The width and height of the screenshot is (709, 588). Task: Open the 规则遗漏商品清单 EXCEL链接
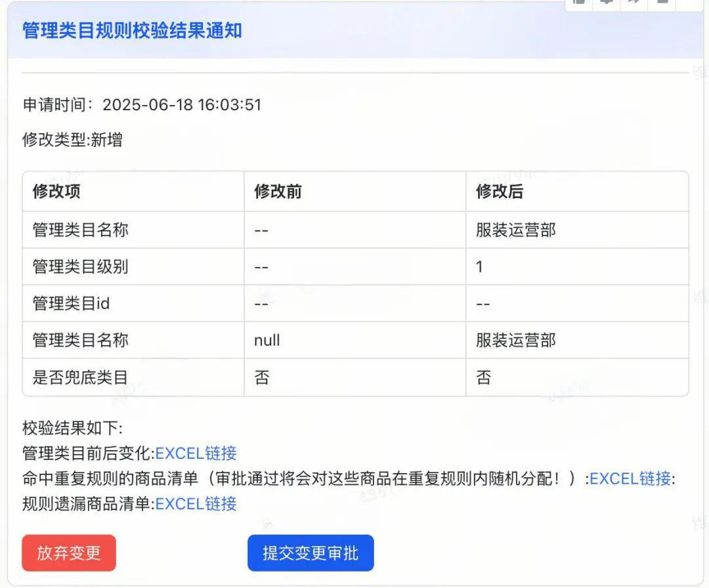[x=196, y=504]
